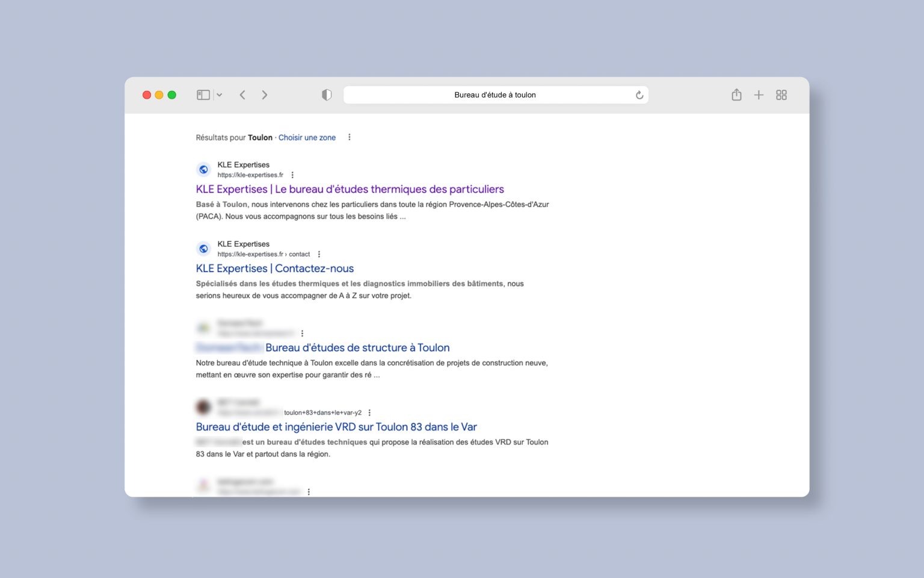
Task: Reload the page using refresh icon
Action: (x=639, y=95)
